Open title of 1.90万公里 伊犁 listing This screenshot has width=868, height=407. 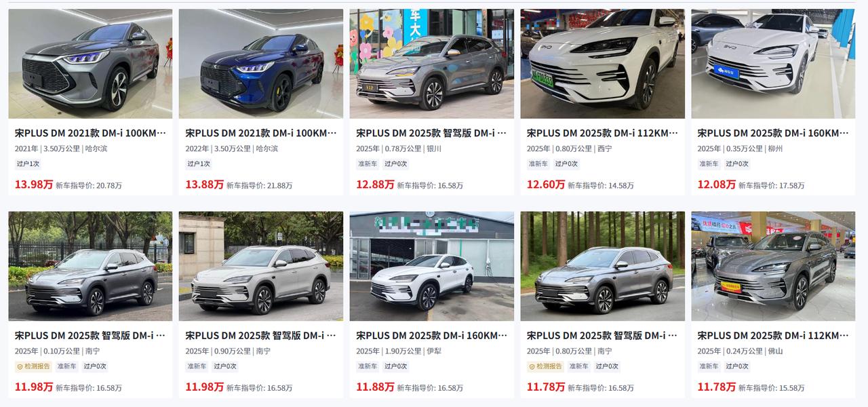(431, 336)
